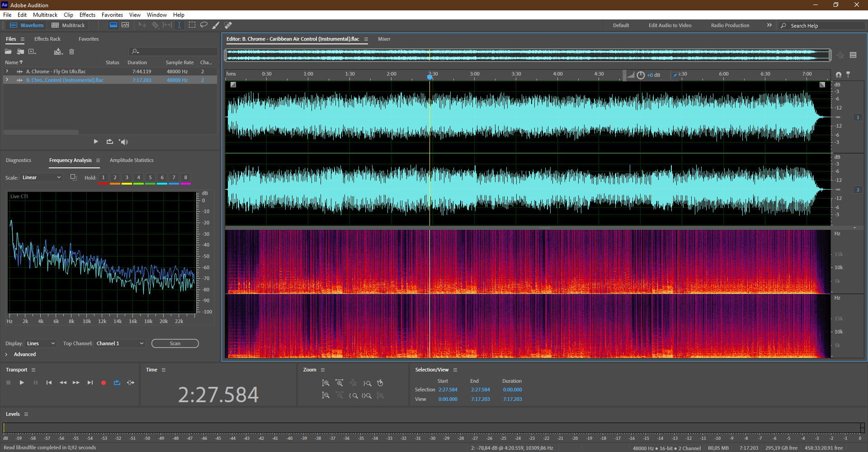
Task: Click the Fast Forward button
Action: click(x=76, y=383)
